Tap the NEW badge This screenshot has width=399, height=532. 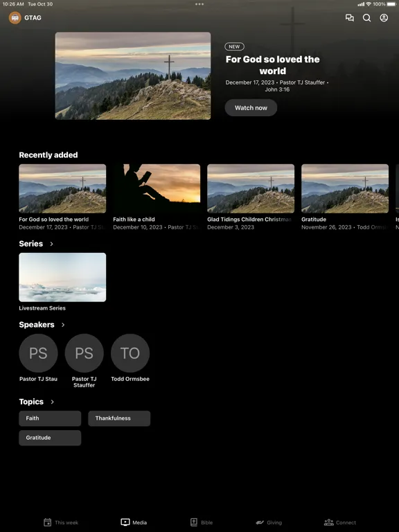coord(234,47)
